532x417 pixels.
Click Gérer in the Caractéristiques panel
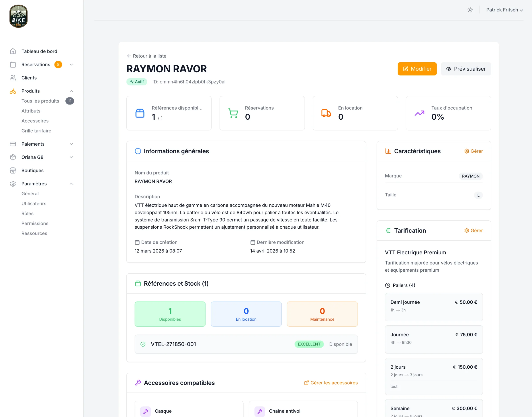click(x=473, y=151)
